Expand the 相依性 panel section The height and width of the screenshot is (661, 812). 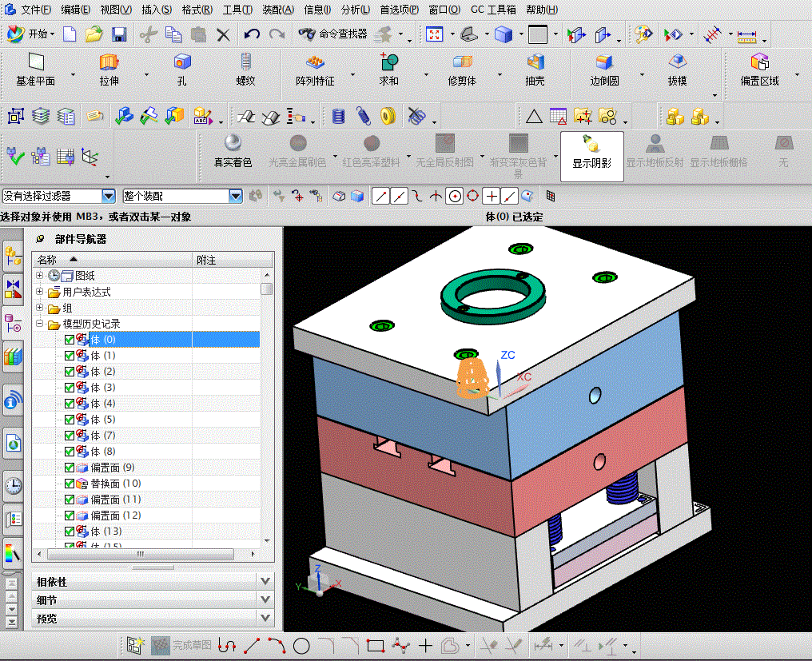(266, 581)
